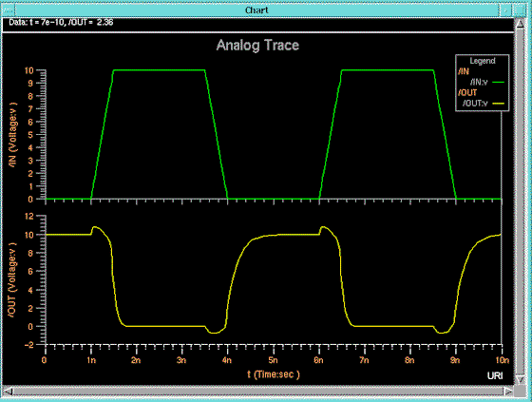Image resolution: width=532 pixels, height=402 pixels.
Task: Click the '10n' time axis tick label
Action: point(503,360)
